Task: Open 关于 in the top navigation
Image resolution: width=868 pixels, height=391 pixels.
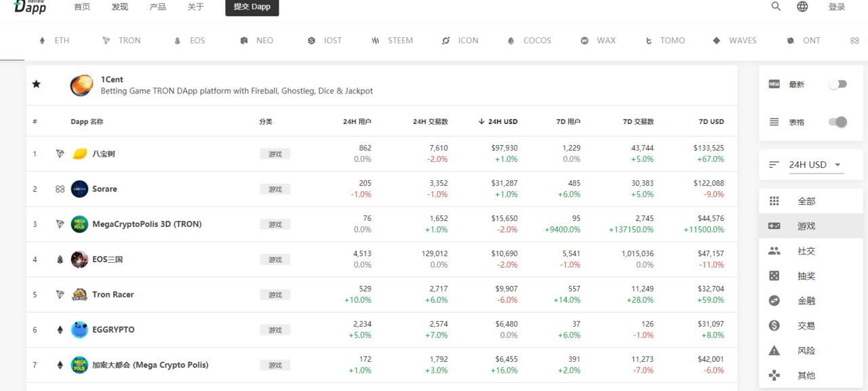Action: (x=196, y=7)
